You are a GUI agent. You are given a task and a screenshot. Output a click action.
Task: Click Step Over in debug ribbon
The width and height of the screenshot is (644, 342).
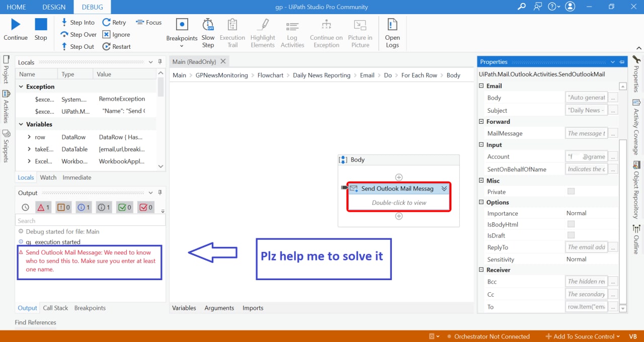[78, 34]
